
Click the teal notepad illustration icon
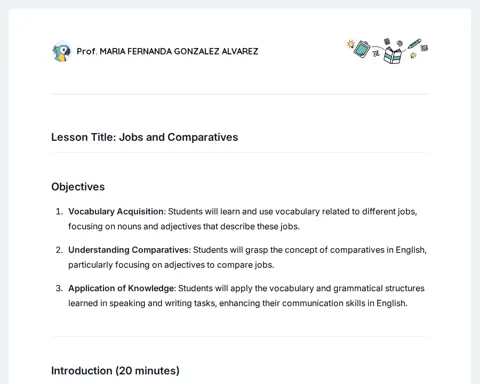coord(362,49)
